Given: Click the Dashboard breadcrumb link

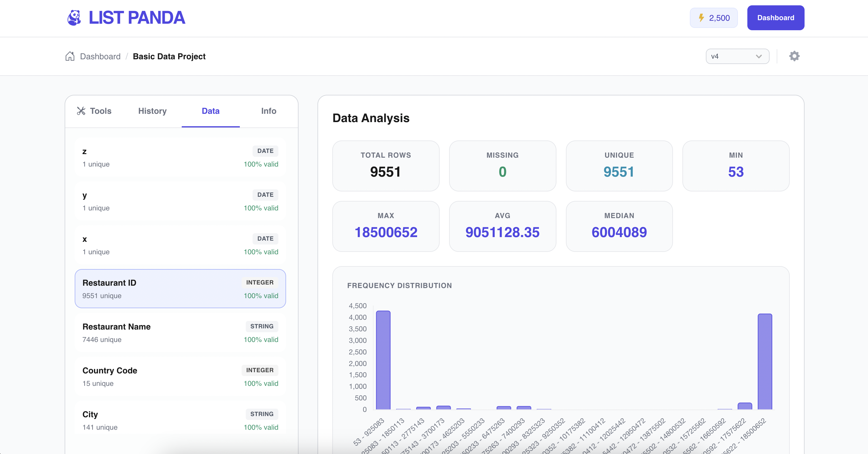Looking at the screenshot, I should pyautogui.click(x=100, y=56).
